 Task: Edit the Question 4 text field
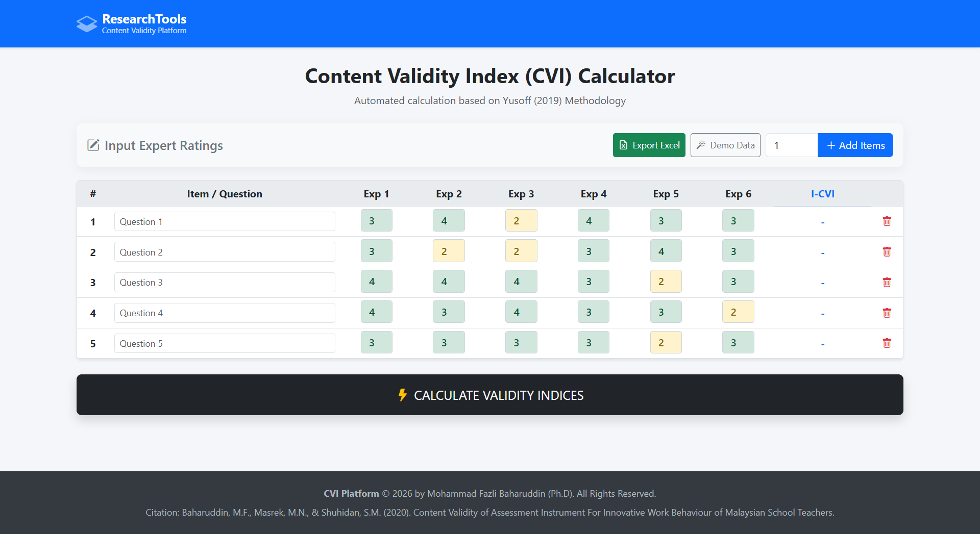click(x=225, y=313)
